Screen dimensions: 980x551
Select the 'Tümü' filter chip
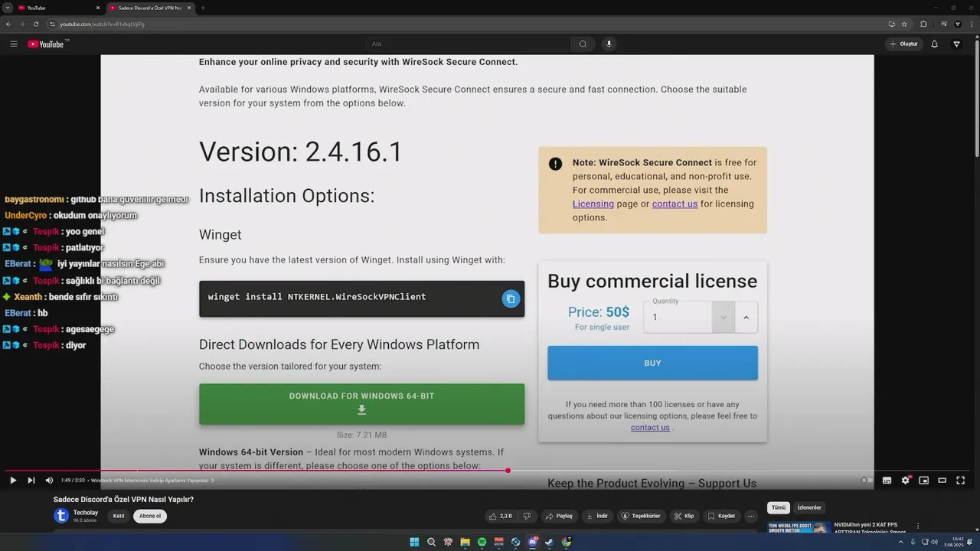779,507
